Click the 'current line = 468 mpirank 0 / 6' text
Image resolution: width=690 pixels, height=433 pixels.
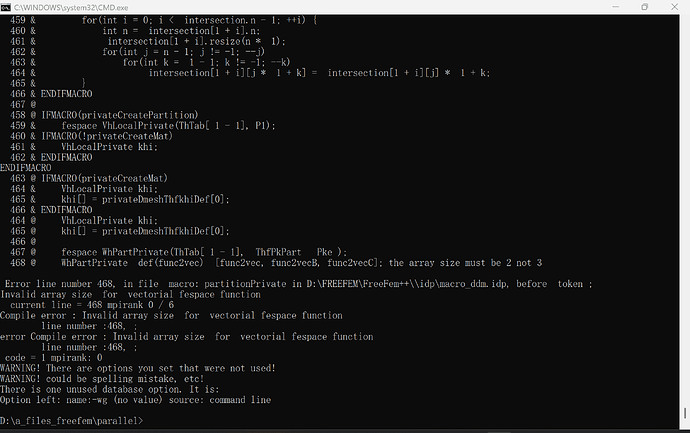tap(92, 305)
